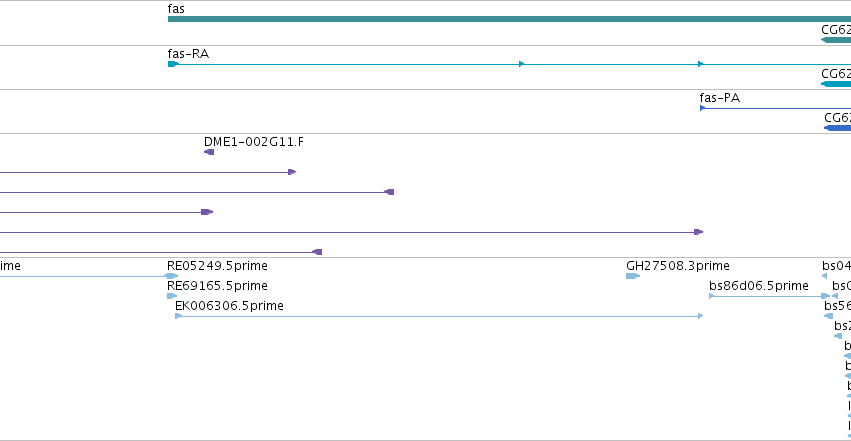Click the GH27508.3prime EST block
This screenshot has width=851, height=441.
(633, 276)
